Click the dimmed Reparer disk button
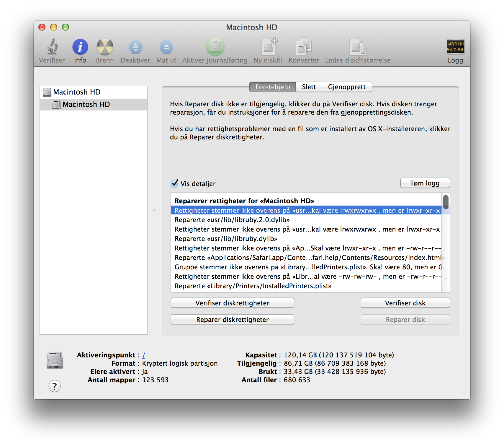Viewport: 504px width, 446px height. pyautogui.click(x=405, y=320)
